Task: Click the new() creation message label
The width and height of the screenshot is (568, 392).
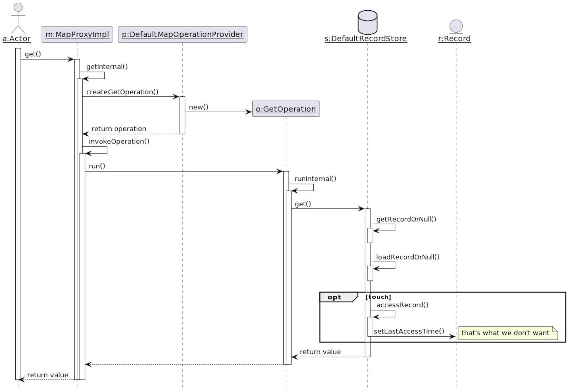Action: (199, 107)
